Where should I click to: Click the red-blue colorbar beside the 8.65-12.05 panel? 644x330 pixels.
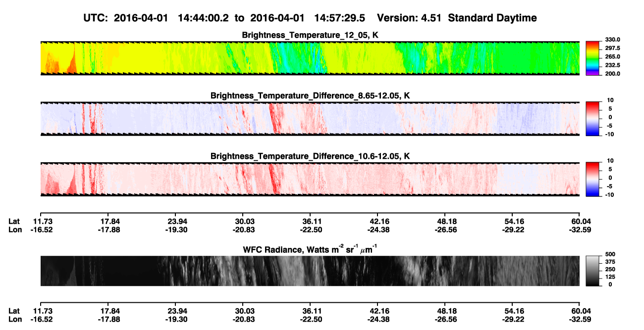tap(592, 119)
